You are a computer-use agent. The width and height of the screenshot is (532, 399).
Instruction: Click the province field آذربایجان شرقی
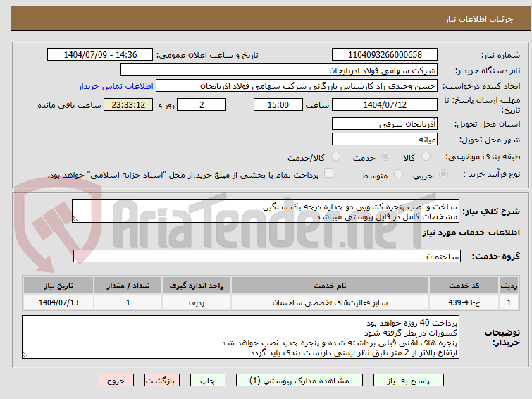pos(385,123)
